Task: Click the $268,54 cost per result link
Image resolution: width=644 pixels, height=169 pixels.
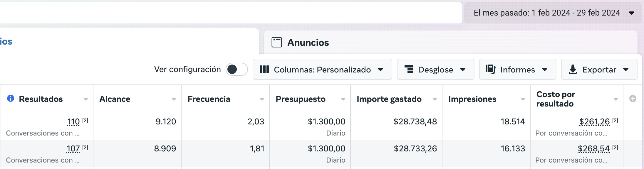Action: pos(593,148)
